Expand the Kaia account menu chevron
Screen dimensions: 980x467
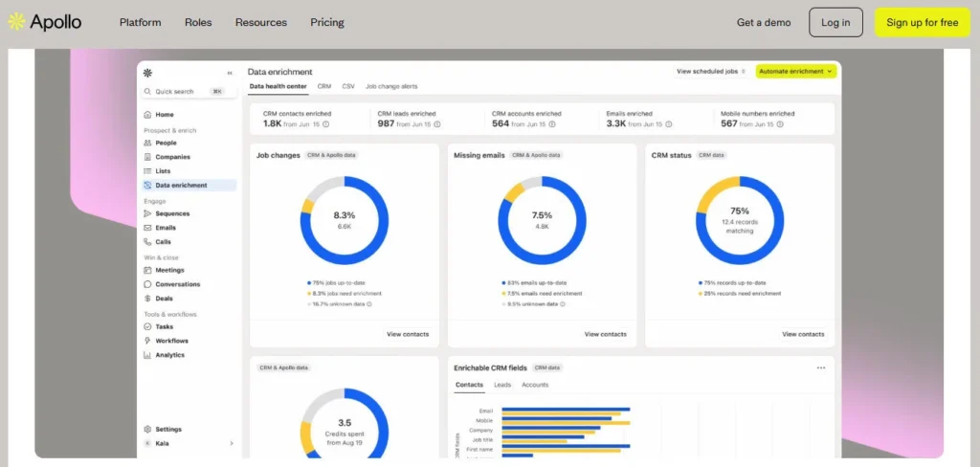coord(231,443)
